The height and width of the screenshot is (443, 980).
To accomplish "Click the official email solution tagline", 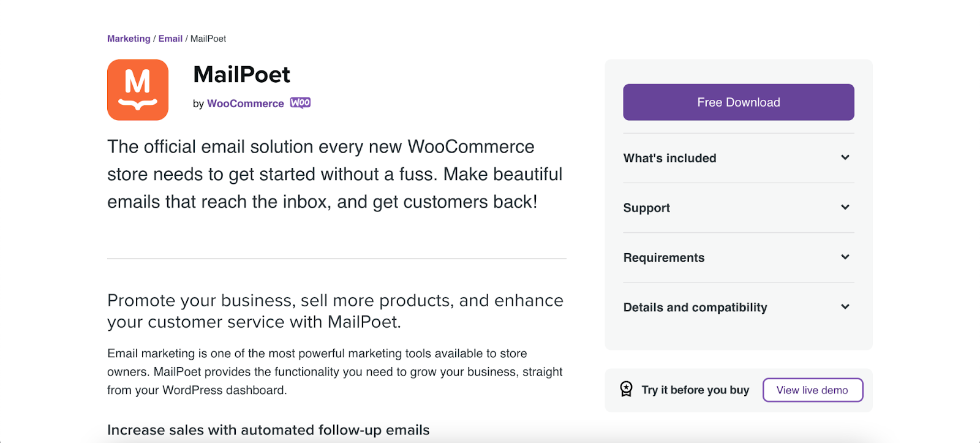I will point(334,174).
